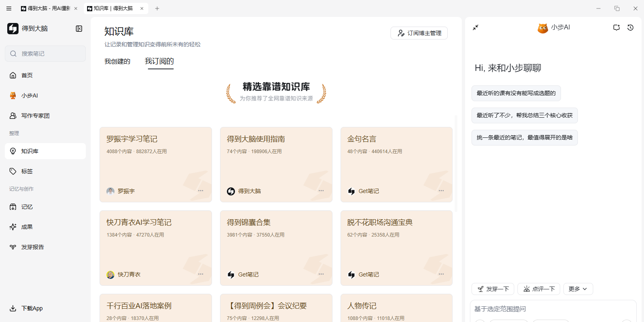This screenshot has width=644, height=322.
Task: Click the 快刀青衣 author avatar
Action: [110, 274]
